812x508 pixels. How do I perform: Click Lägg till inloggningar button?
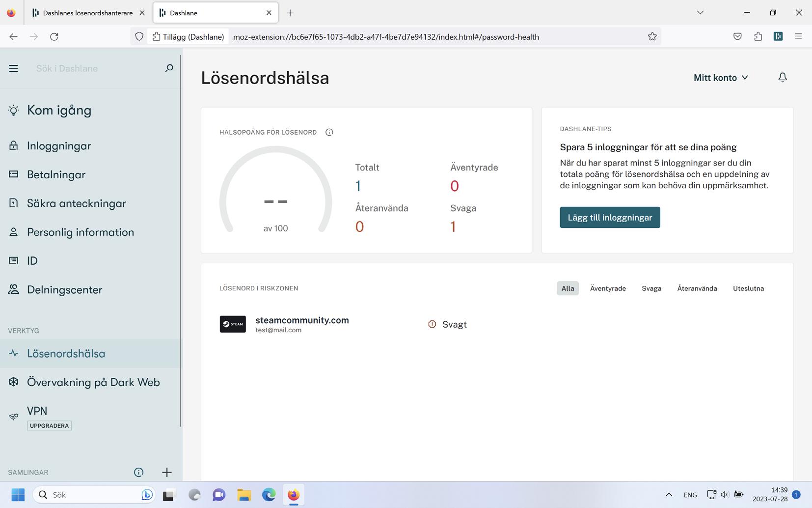(x=610, y=218)
